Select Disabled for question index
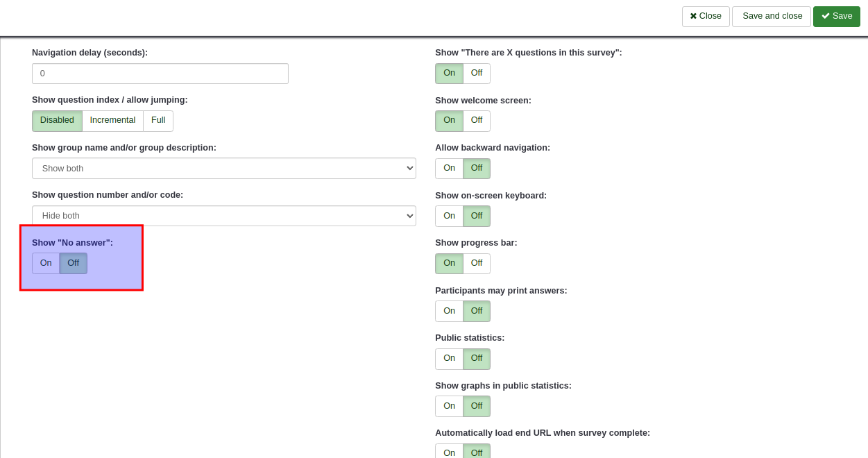The width and height of the screenshot is (868, 458). coord(57,121)
